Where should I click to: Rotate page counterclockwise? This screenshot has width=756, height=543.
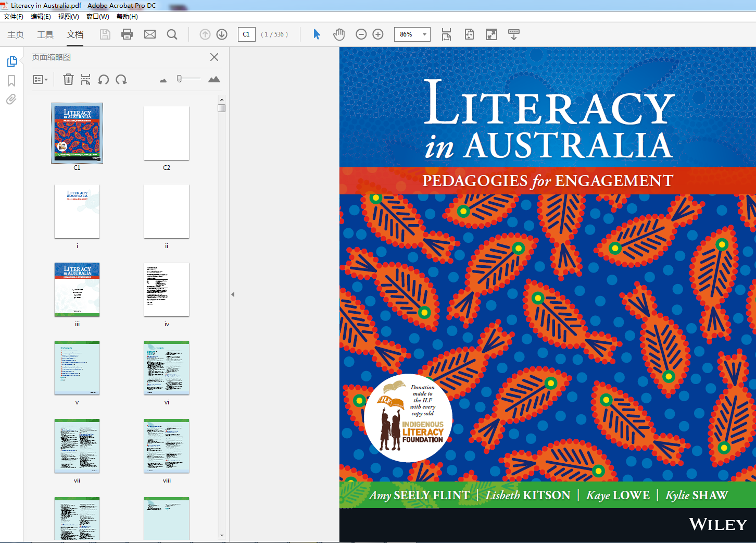(104, 79)
